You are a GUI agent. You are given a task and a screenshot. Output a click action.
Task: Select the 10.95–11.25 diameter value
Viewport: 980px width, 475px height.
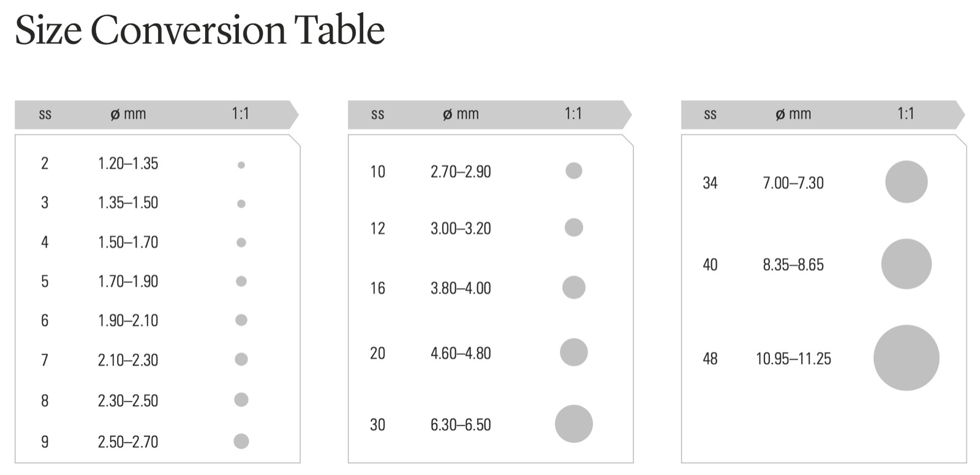point(793,359)
